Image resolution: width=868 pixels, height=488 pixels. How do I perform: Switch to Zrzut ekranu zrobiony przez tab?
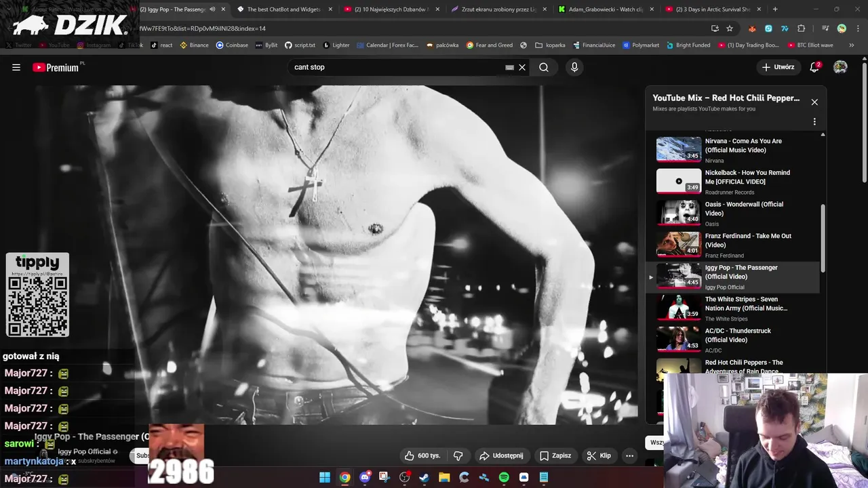point(500,9)
